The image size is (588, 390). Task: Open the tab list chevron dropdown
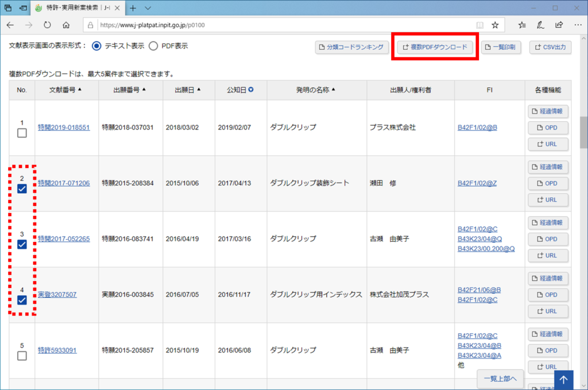(148, 8)
